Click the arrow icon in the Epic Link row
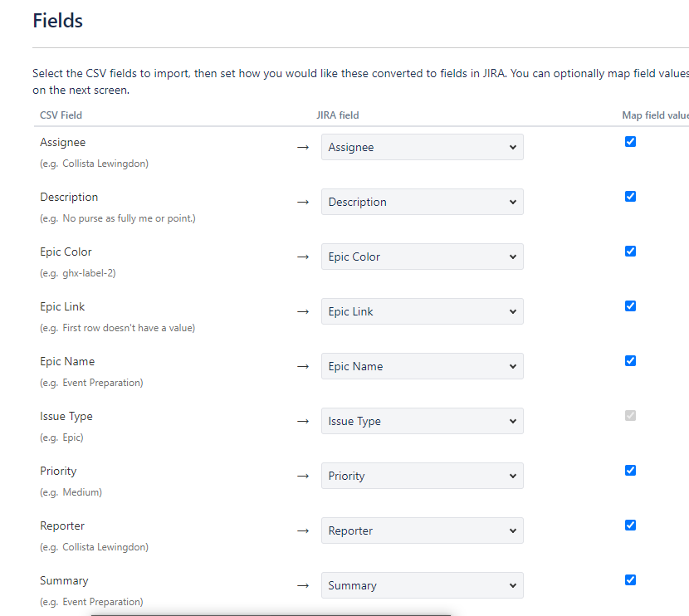Screen dimensions: 689x616 [303, 311]
